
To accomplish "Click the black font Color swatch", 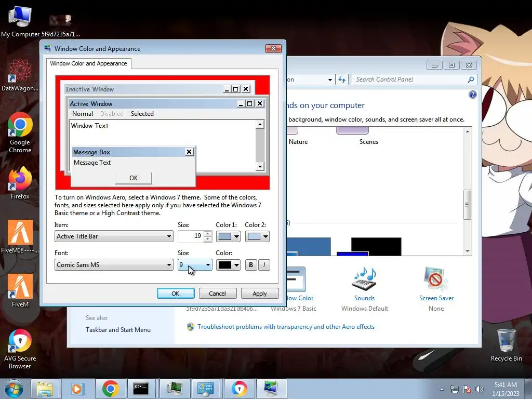I will pyautogui.click(x=224, y=265).
